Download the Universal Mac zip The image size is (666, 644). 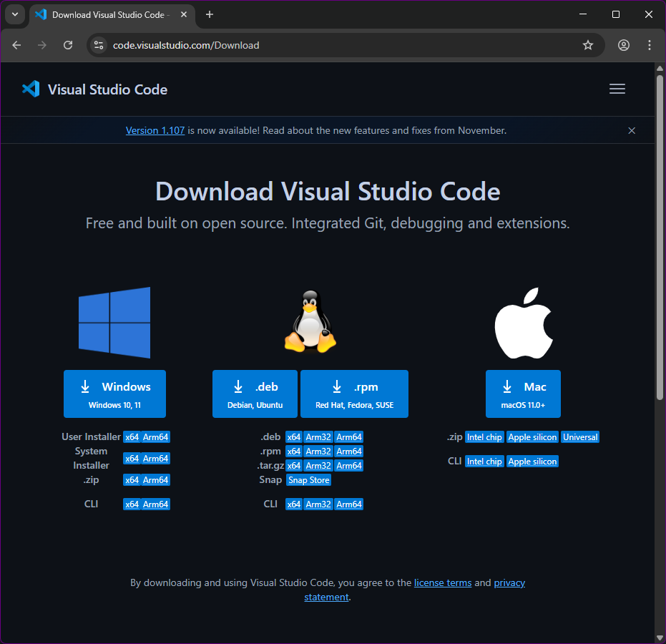coord(579,436)
